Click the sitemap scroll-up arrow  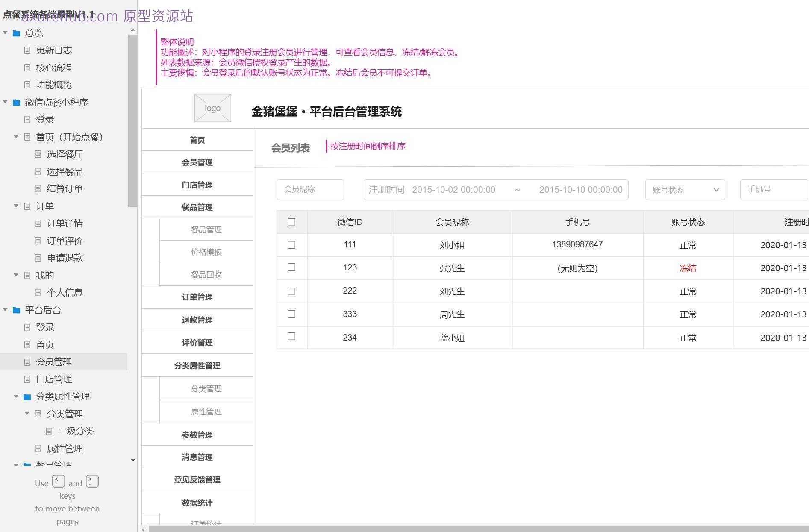tap(132, 30)
